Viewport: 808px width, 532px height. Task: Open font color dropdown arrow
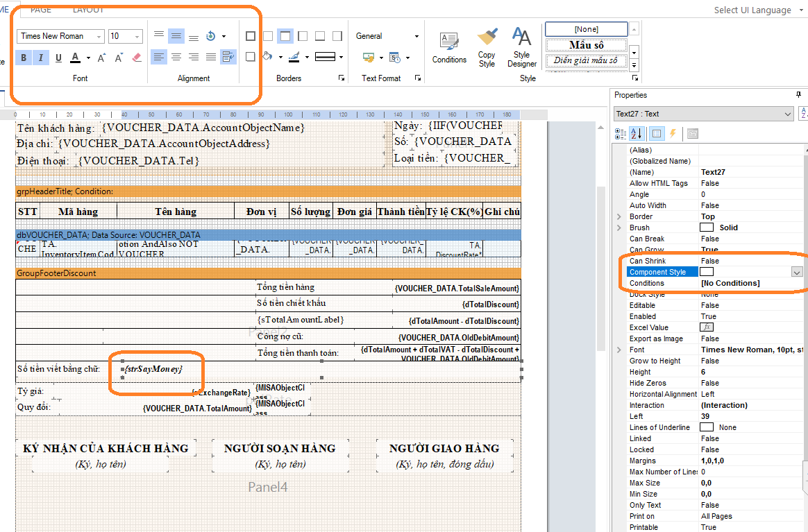[88, 58]
